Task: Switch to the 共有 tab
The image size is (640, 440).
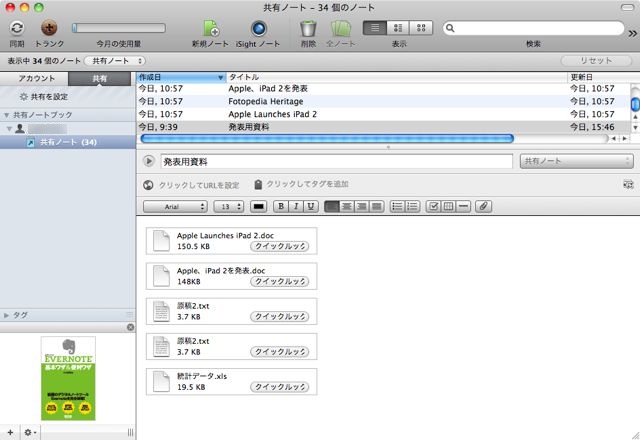Action: [x=100, y=78]
